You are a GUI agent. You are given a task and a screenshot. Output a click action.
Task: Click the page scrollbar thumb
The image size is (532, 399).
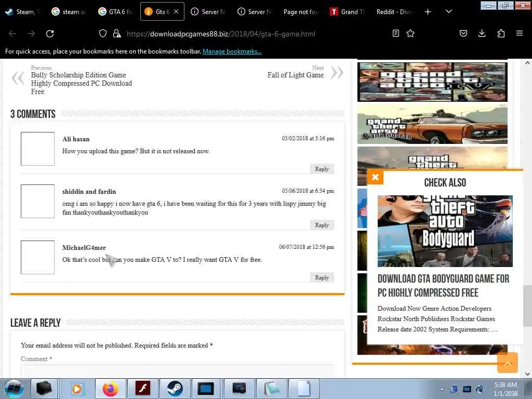tap(528, 306)
